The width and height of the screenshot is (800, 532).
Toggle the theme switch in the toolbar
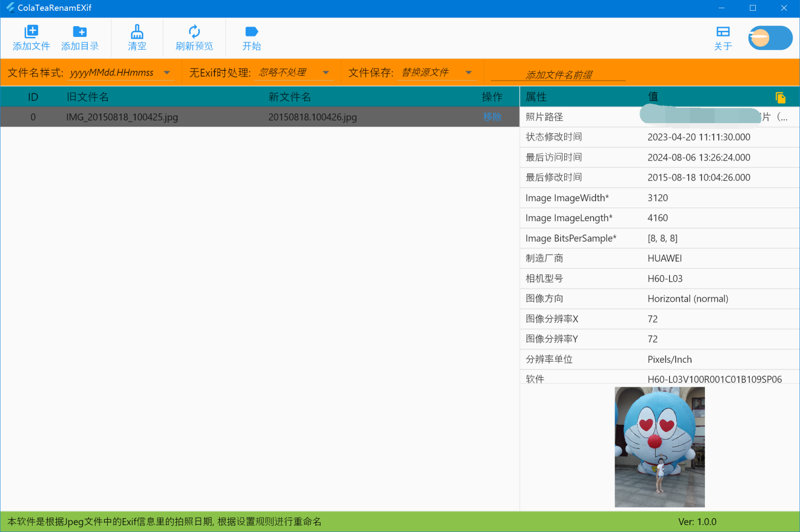[770, 38]
